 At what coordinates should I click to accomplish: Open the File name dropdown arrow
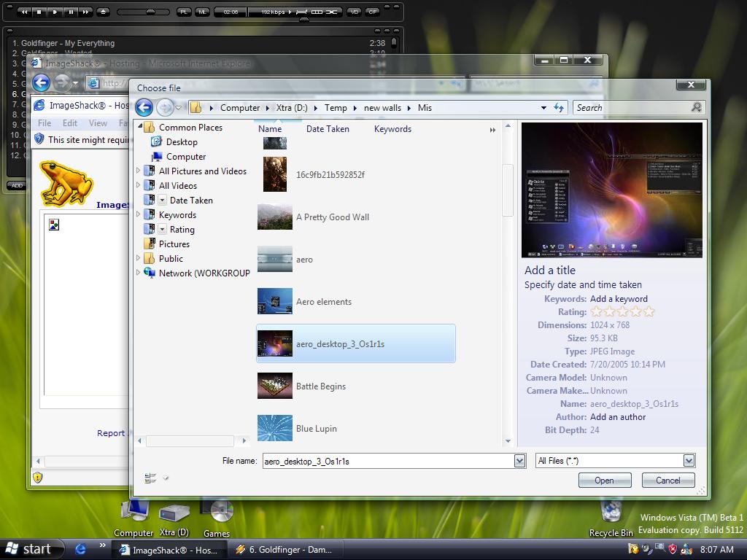click(519, 460)
